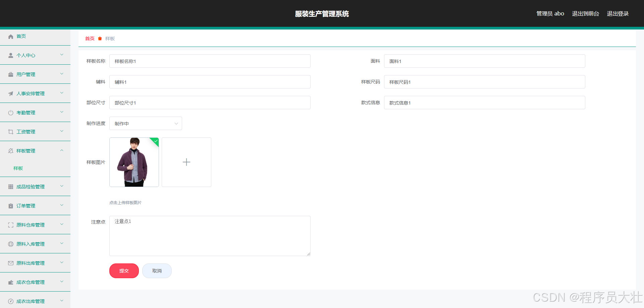Click the 首页 home icon in sidebar
The width and height of the screenshot is (644, 308).
10,36
